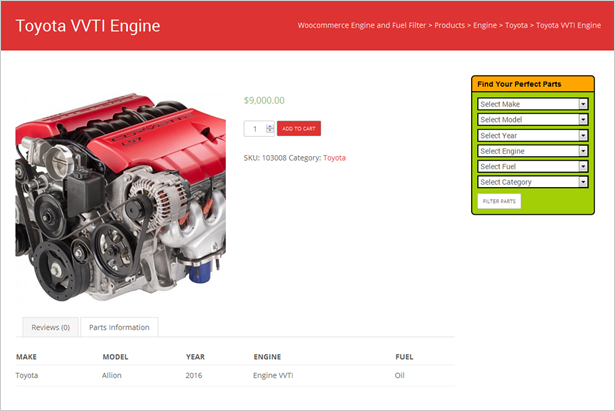
Task: Open the Select Fuel dropdown
Action: click(533, 166)
